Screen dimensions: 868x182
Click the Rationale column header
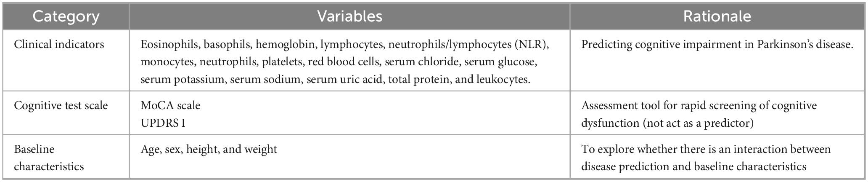pos(717,16)
